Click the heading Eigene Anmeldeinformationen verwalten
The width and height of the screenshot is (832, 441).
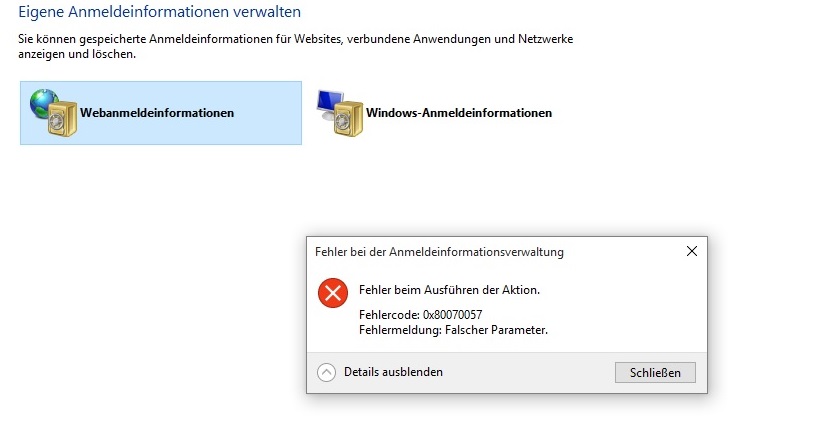[159, 12]
